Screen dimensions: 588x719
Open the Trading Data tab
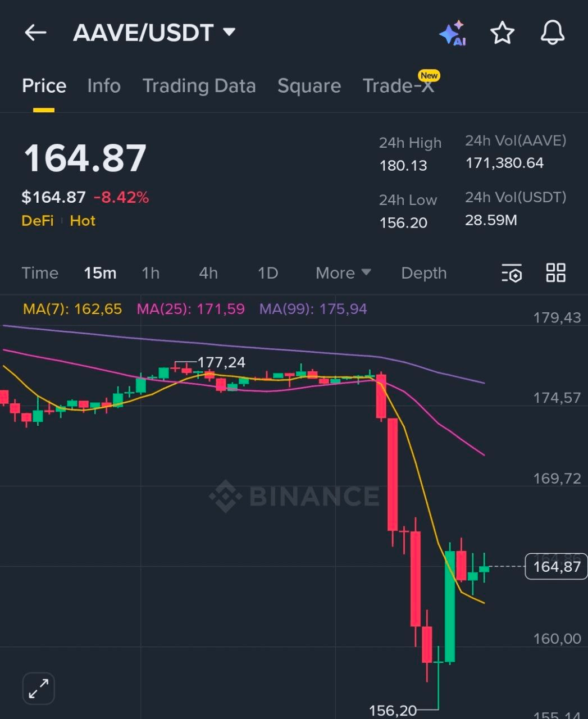click(199, 86)
